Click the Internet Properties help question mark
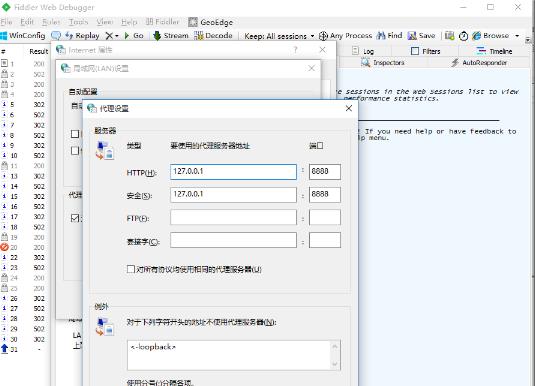Viewport: 535px width, 386px height. coord(295,50)
